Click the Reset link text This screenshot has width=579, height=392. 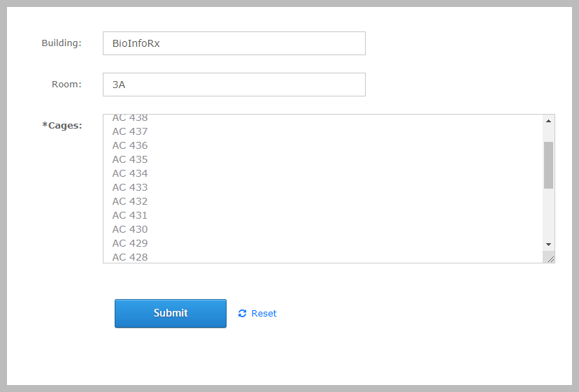pos(264,314)
